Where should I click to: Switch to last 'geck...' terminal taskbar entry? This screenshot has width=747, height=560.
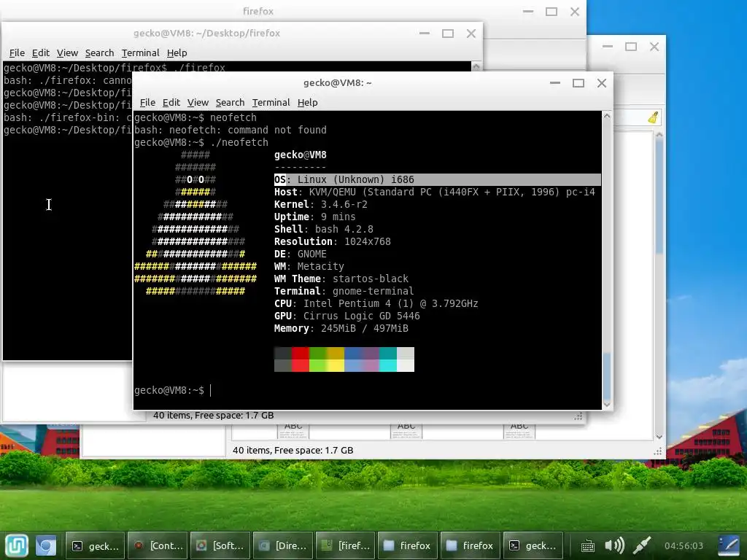click(x=533, y=545)
